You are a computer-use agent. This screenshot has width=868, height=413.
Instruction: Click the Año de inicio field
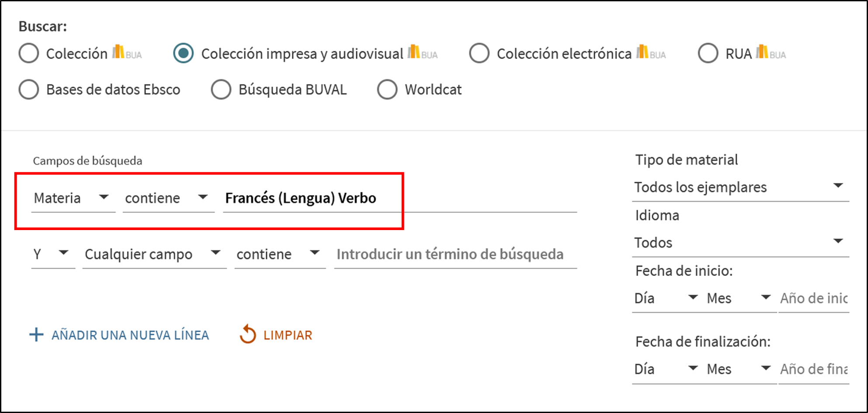tap(814, 298)
